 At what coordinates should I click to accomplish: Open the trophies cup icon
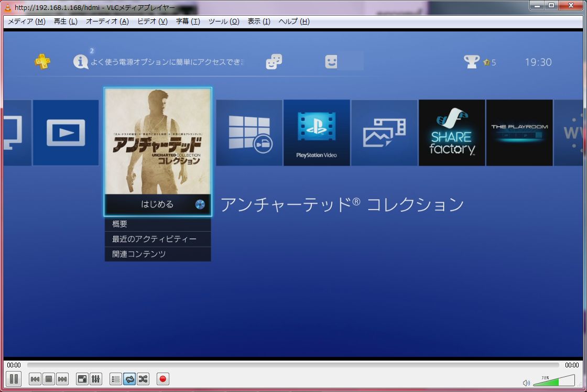(471, 62)
